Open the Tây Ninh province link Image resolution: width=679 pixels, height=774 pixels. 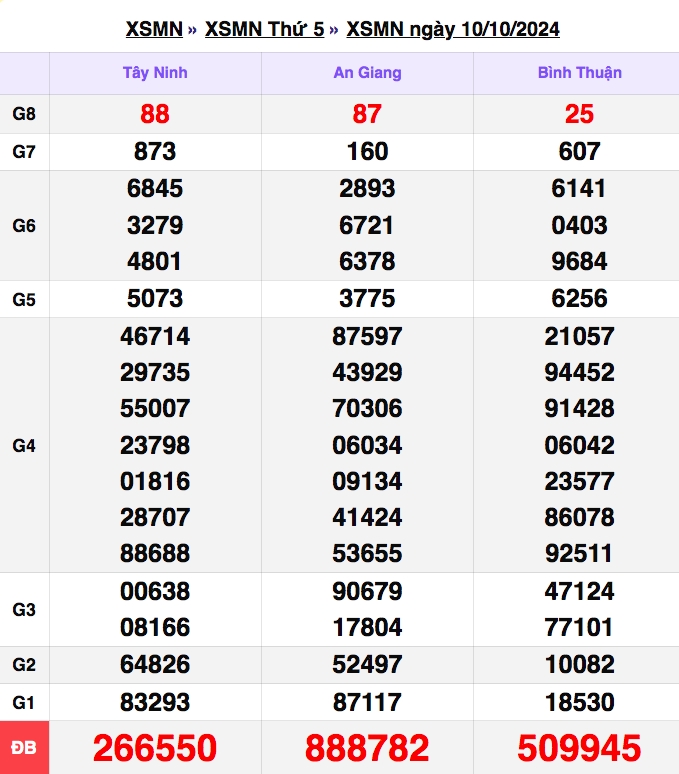click(155, 73)
